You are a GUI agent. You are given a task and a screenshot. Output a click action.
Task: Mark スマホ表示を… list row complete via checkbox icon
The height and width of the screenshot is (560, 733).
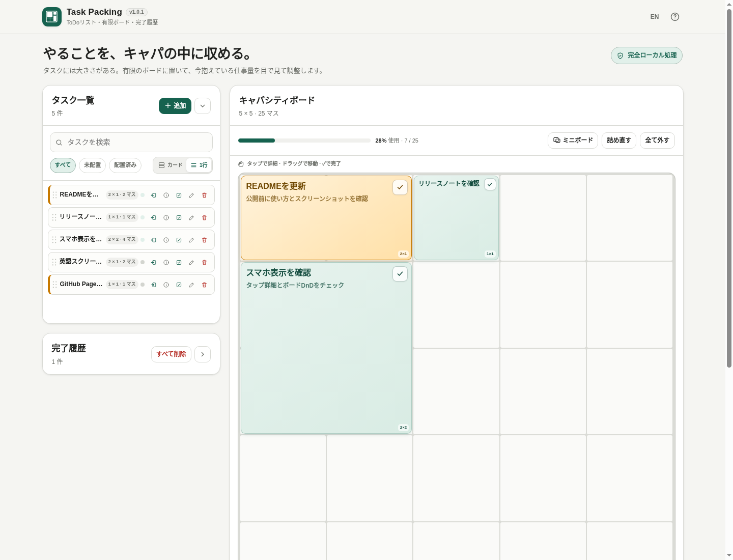[179, 240]
